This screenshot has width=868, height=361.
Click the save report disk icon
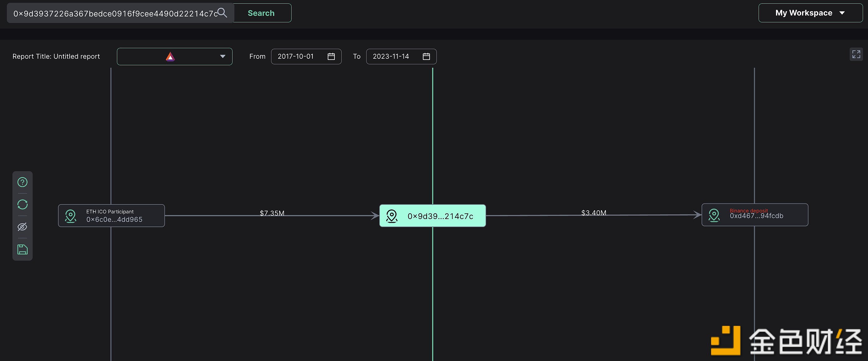click(x=22, y=249)
